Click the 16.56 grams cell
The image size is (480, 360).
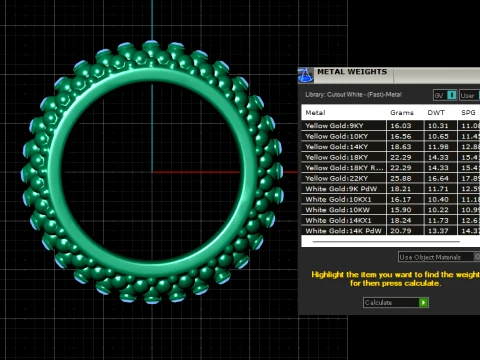pos(405,136)
